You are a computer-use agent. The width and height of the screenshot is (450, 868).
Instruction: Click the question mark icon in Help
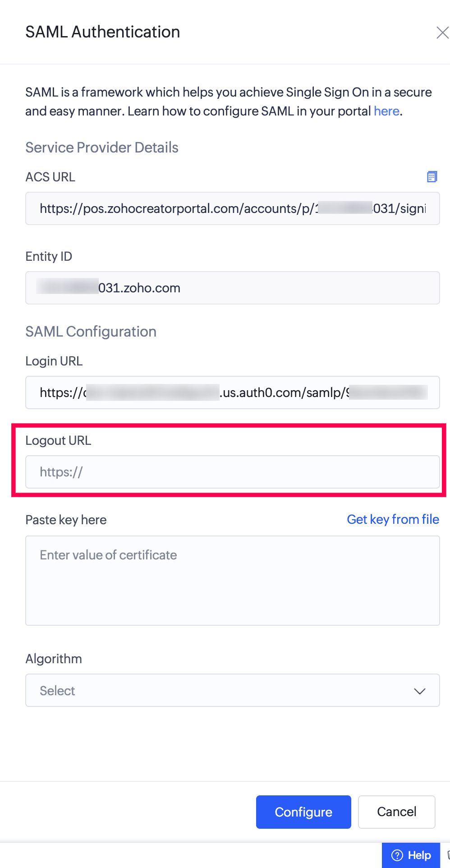point(397,855)
